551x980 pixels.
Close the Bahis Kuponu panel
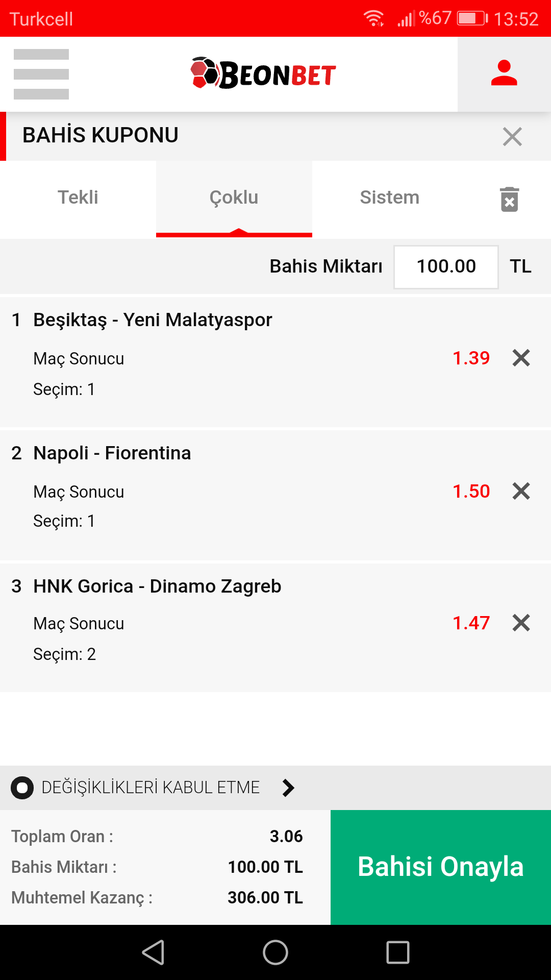pos(512,136)
